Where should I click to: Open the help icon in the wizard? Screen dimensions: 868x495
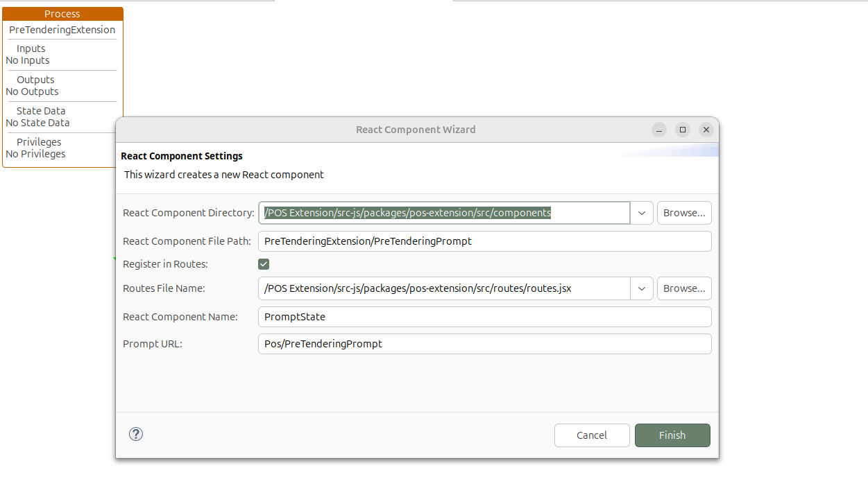pyautogui.click(x=135, y=434)
